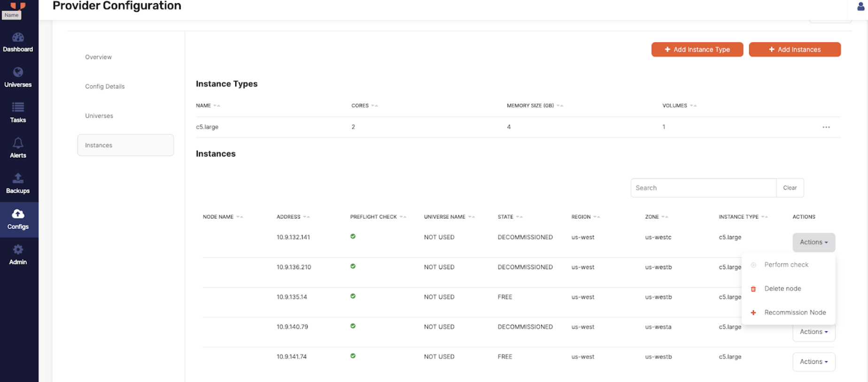
Task: Open Alerts via the bell icon
Action: (x=18, y=143)
